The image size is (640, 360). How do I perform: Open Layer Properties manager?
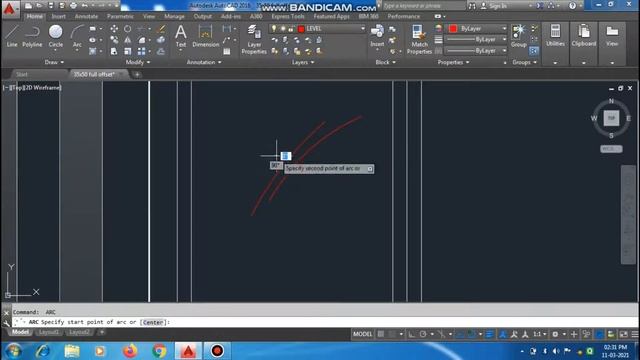[x=254, y=39]
